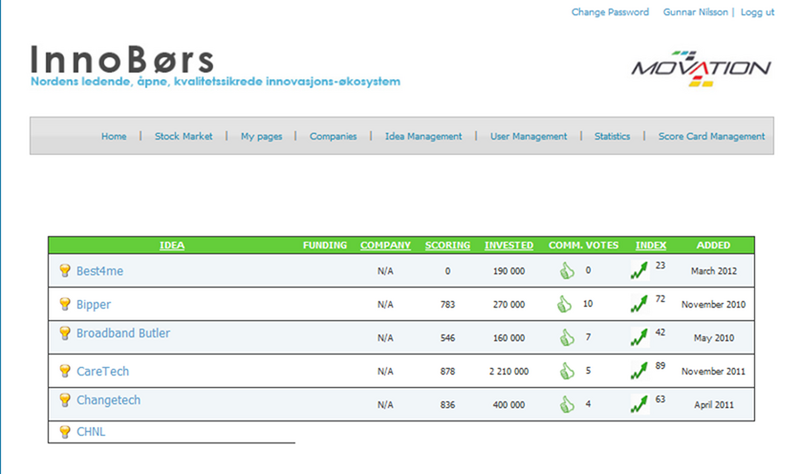Image resolution: width=800 pixels, height=474 pixels.
Task: Click the tagline under the InnoBørs logo
Action: point(215,82)
